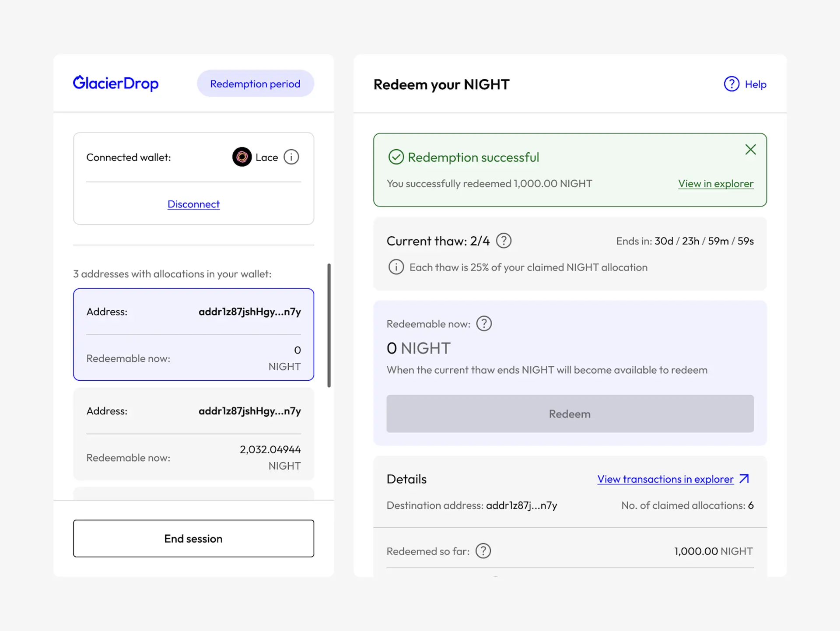
Task: Click help icon beside Redeemed so far
Action: coord(483,551)
